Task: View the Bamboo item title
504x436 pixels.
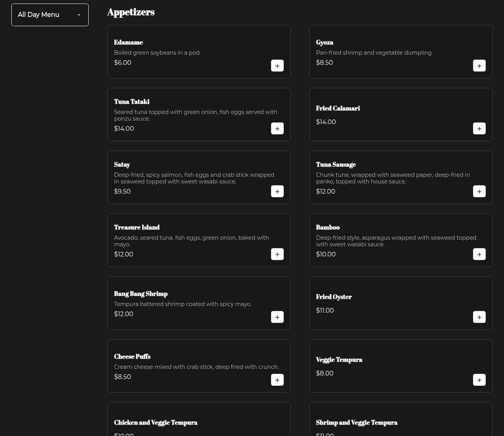Action: tap(328, 228)
